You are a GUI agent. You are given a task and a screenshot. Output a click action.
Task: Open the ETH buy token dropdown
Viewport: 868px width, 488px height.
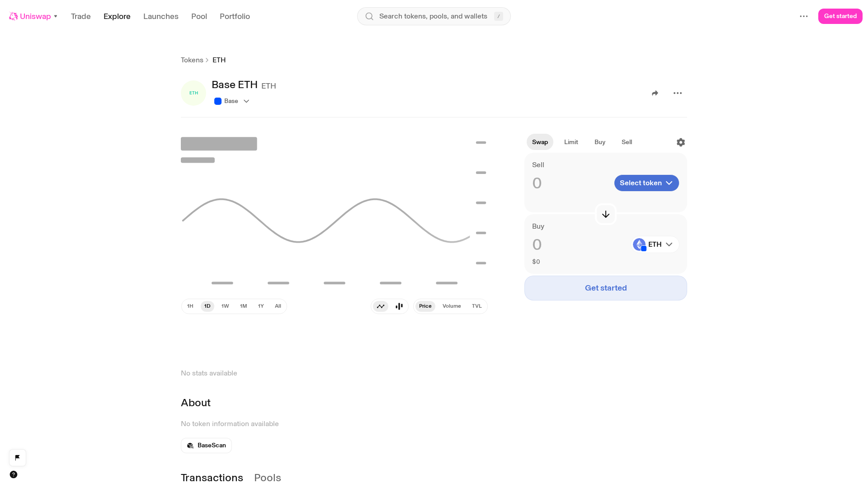click(x=656, y=244)
